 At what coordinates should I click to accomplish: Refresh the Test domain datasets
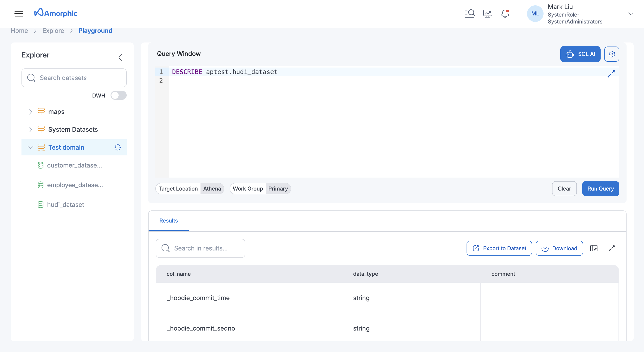pos(117,147)
